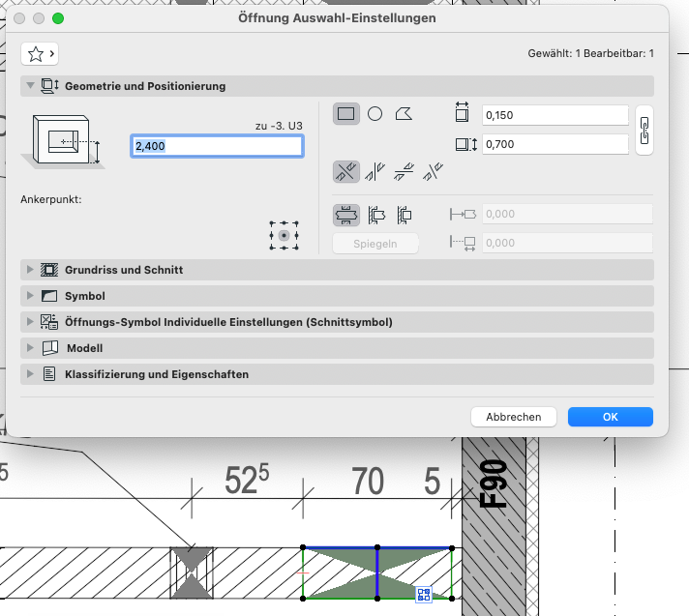This screenshot has height=616, width=689.
Task: Click the opening width field showing 0,150
Action: (x=554, y=115)
